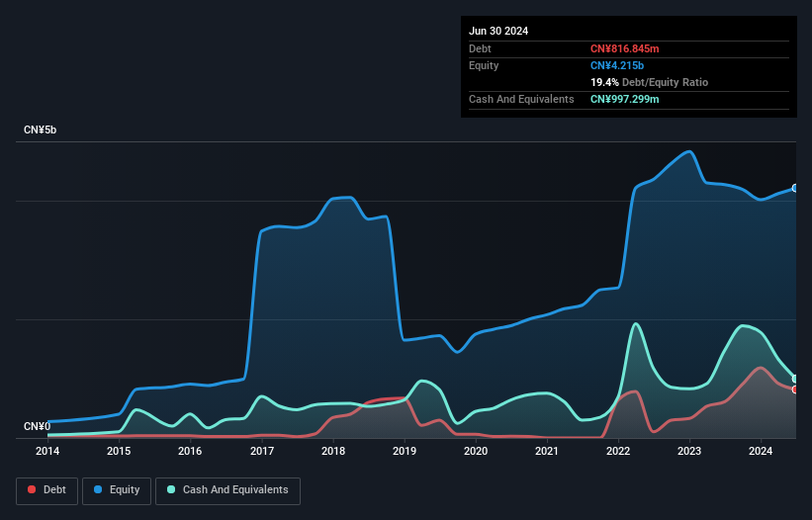Toggle Cash And Equivalents legend button
Screen dimensions: 812x520
[227, 490]
